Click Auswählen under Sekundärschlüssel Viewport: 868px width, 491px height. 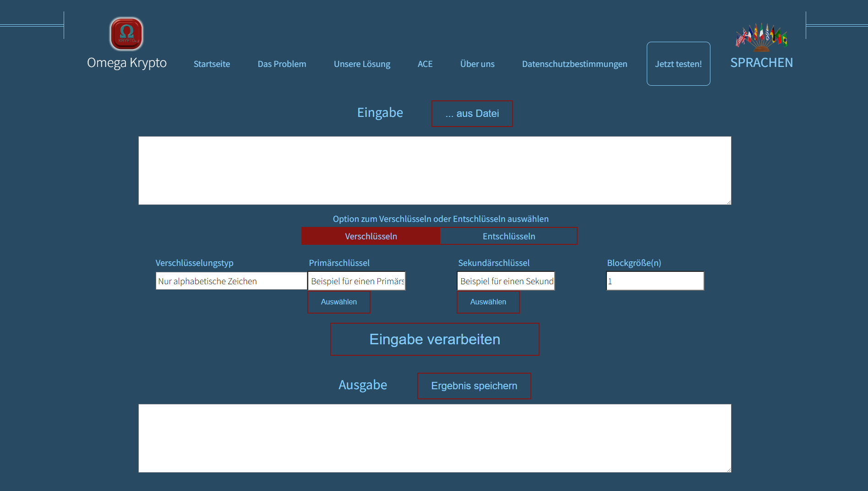click(488, 302)
